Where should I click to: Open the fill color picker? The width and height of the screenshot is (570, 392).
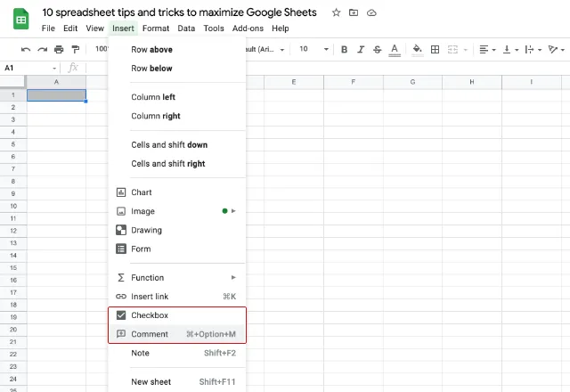pos(418,50)
